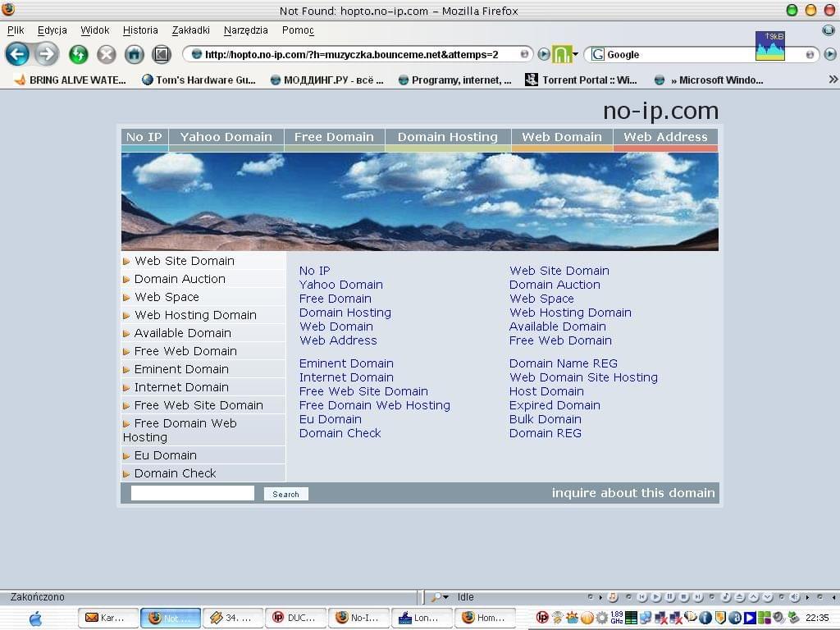Screen dimensions: 840x630
Task: Select the Domain Hosting tab
Action: tap(448, 137)
